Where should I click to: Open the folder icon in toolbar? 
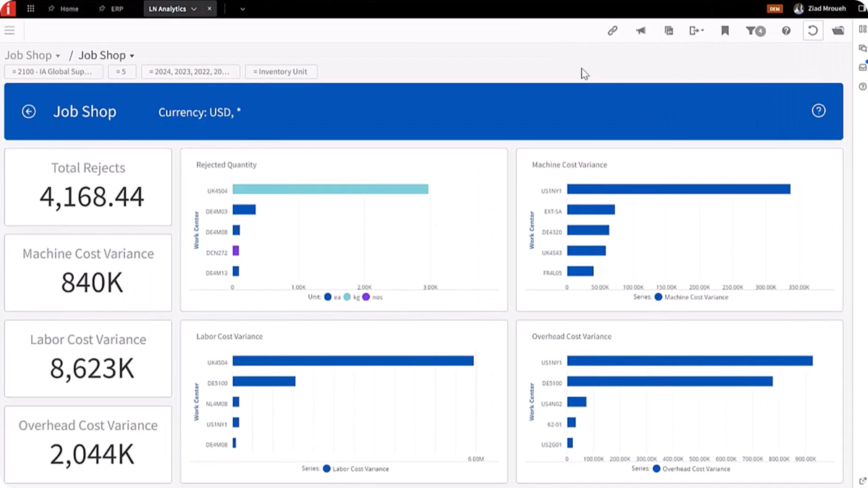pyautogui.click(x=838, y=30)
